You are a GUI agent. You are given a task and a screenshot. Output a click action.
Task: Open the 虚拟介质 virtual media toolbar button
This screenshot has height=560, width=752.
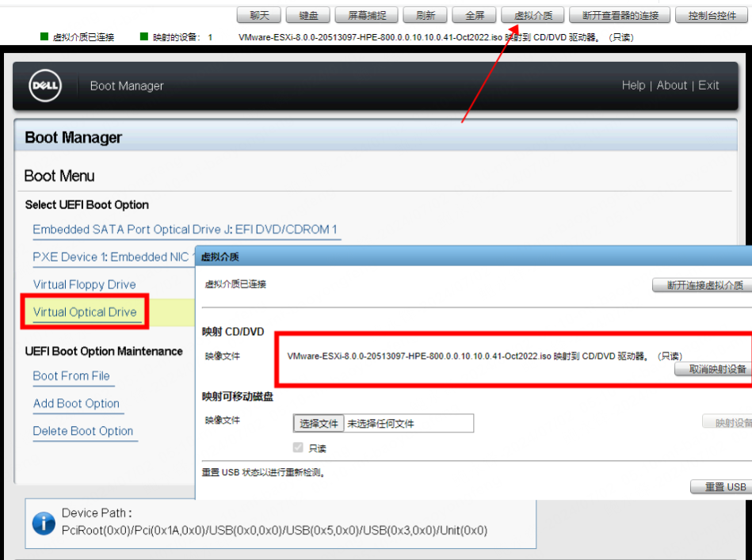click(533, 15)
